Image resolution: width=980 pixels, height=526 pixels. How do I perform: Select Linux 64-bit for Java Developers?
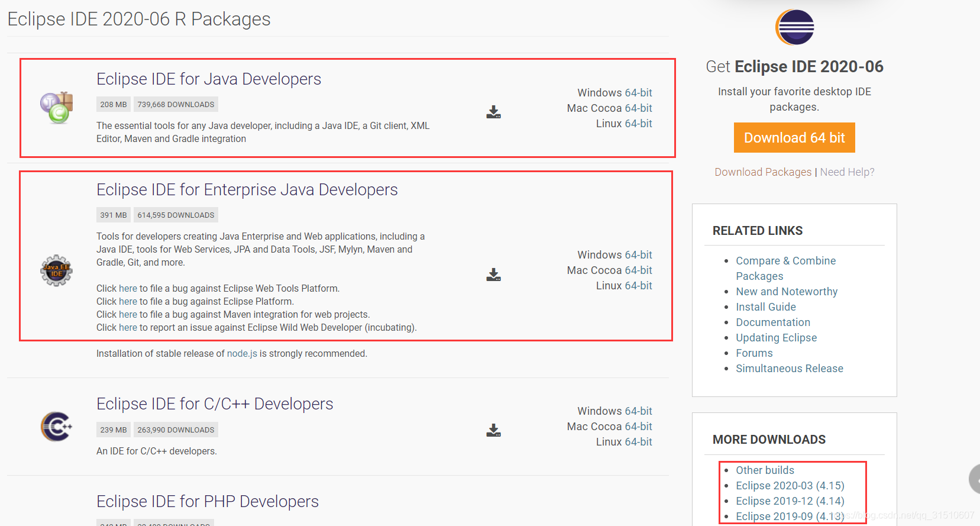tap(638, 124)
